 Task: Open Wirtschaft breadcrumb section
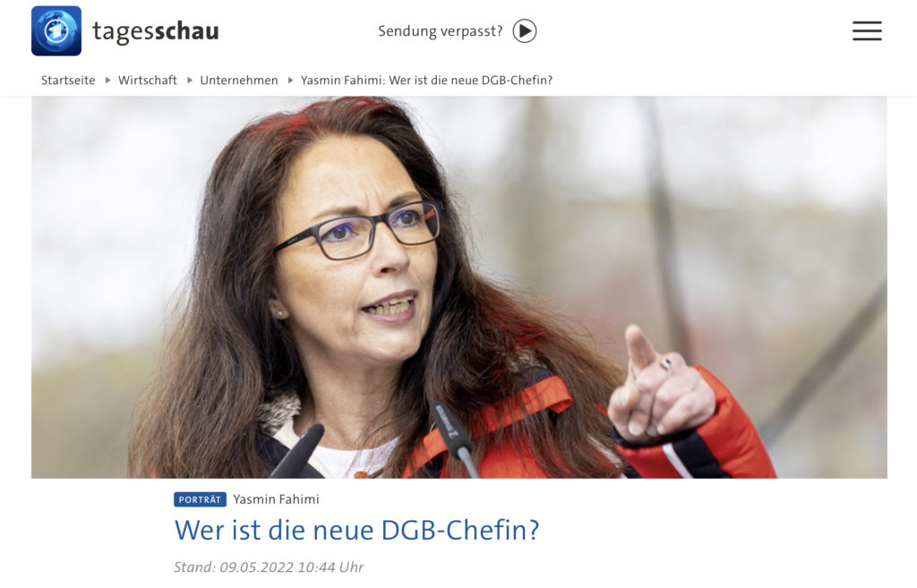[148, 80]
